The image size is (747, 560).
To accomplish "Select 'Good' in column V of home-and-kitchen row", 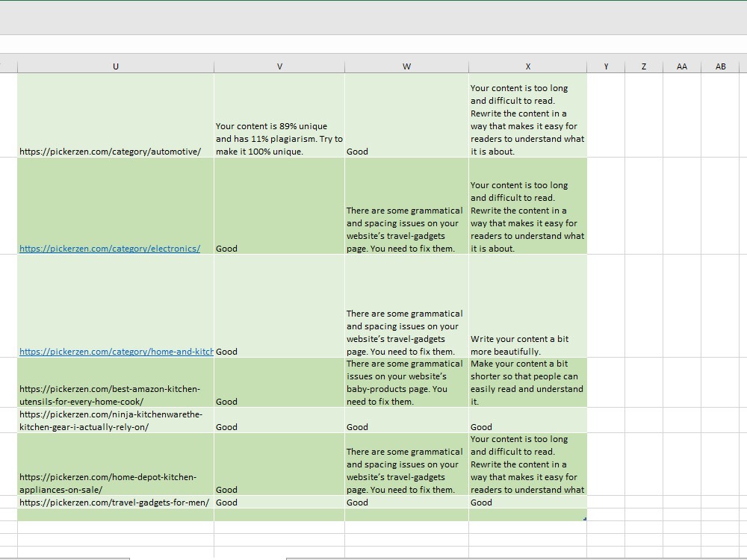I will point(279,305).
